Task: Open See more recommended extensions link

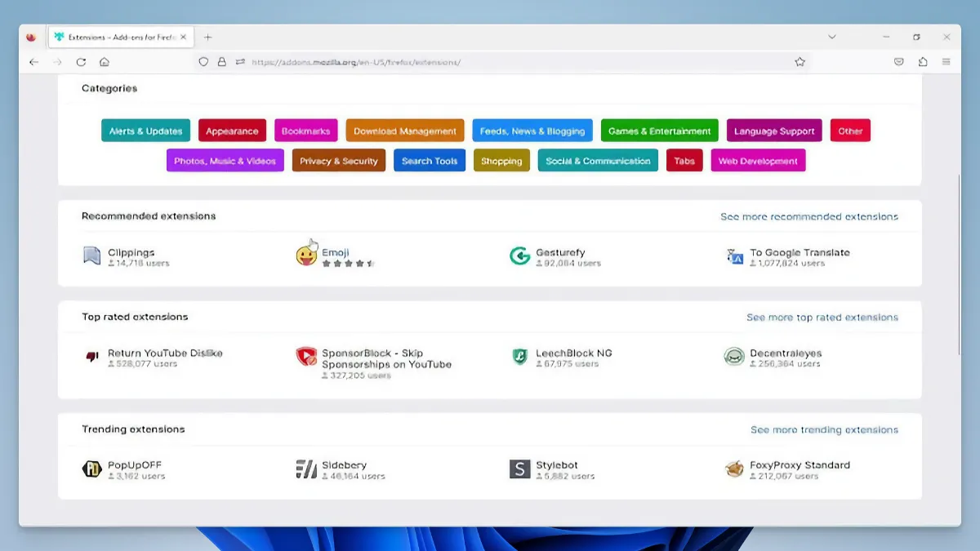Action: 808,217
